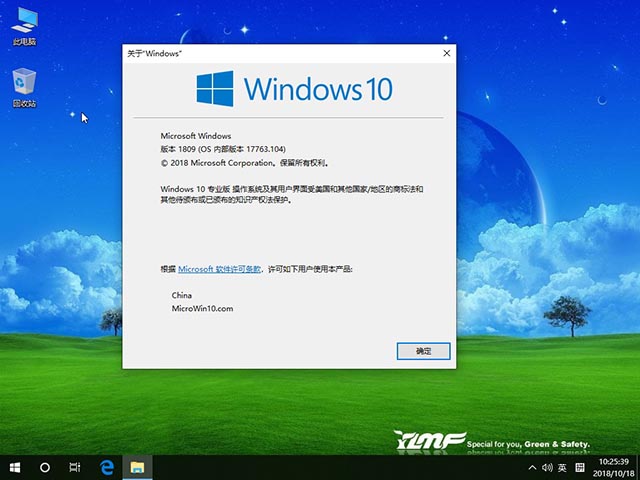Screen dimensions: 640x480
Task: Click the 确定 button in the About dialog
Action: click(423, 351)
